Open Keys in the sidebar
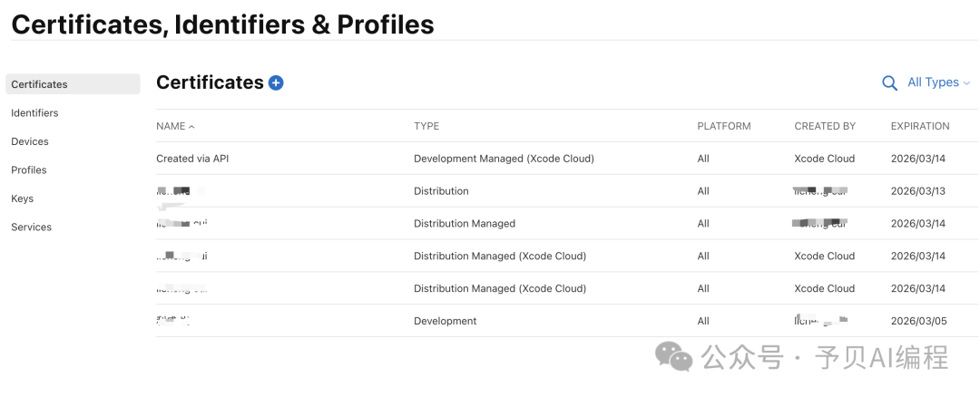 tap(22, 198)
